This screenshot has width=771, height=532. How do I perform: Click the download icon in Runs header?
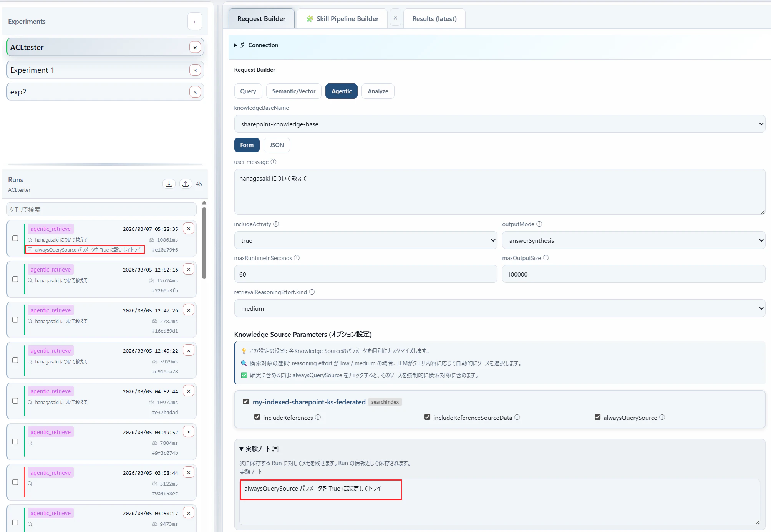(x=169, y=184)
